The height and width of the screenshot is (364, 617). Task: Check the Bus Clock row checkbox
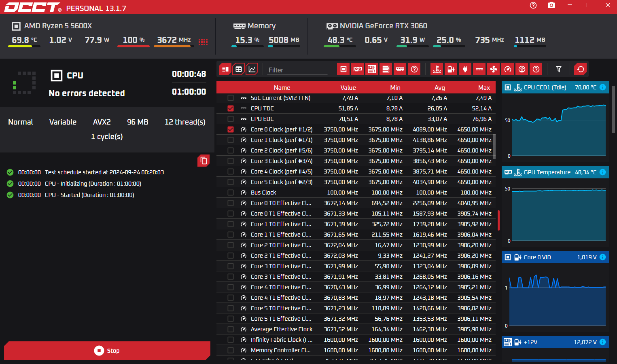click(x=231, y=193)
